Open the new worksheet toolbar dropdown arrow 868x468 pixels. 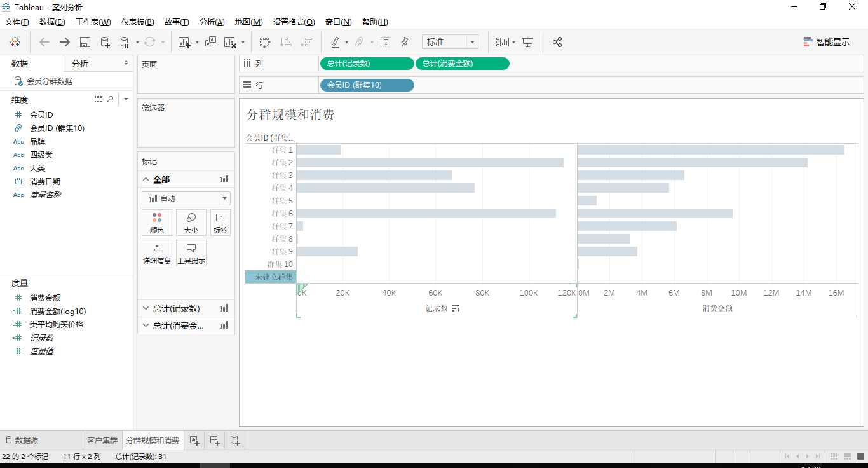(x=197, y=43)
